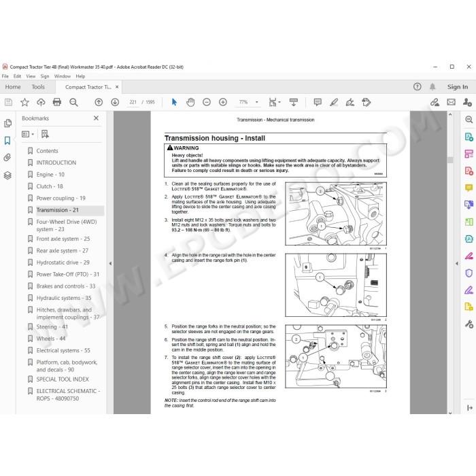Open the File menu
The height and width of the screenshot is (476, 476).
point(5,76)
